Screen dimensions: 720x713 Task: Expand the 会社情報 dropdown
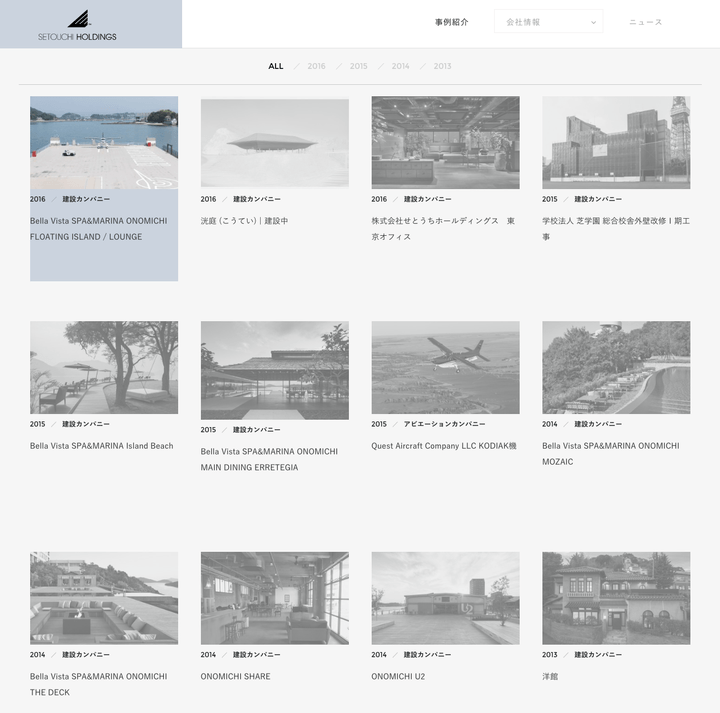coord(548,22)
